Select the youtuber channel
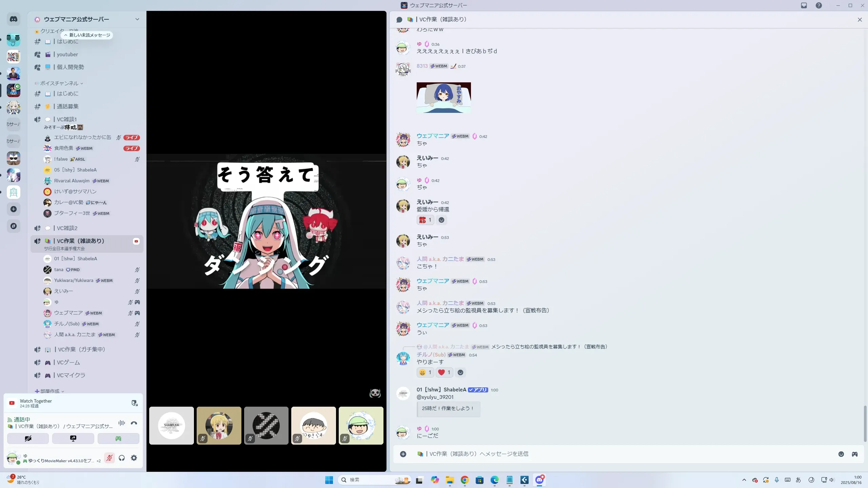Image resolution: width=868 pixels, height=488 pixels. coord(67,55)
